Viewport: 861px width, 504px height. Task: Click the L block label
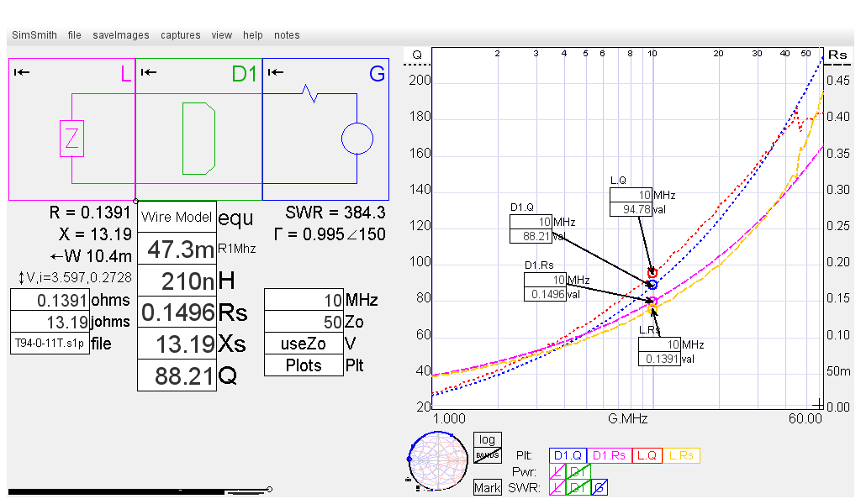click(126, 73)
